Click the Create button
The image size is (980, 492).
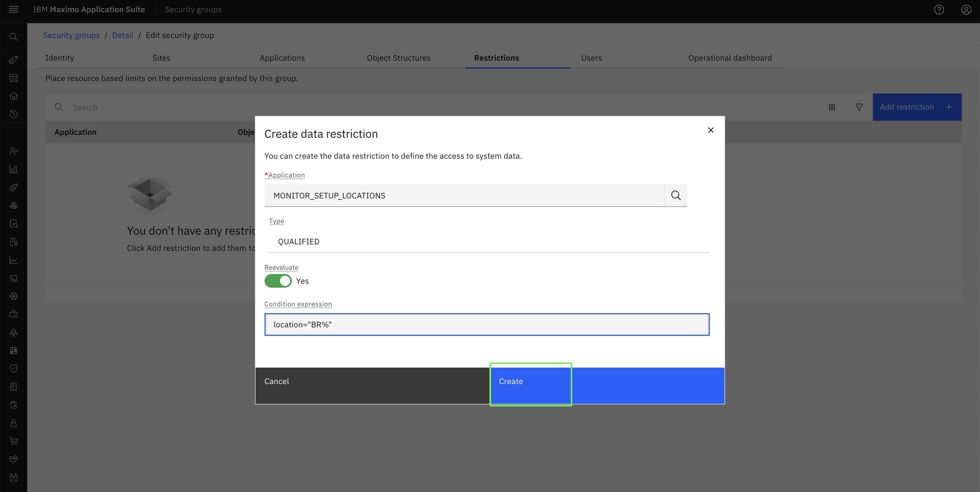[x=607, y=385]
